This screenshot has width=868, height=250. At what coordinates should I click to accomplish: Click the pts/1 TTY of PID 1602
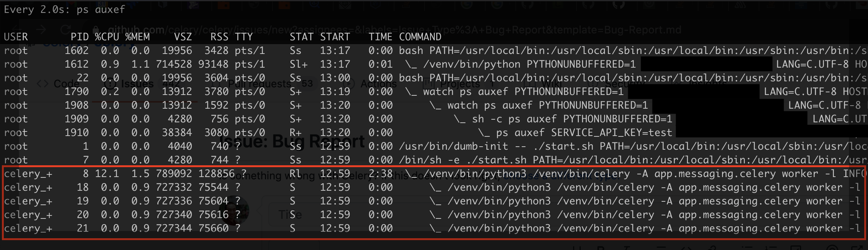(250, 51)
